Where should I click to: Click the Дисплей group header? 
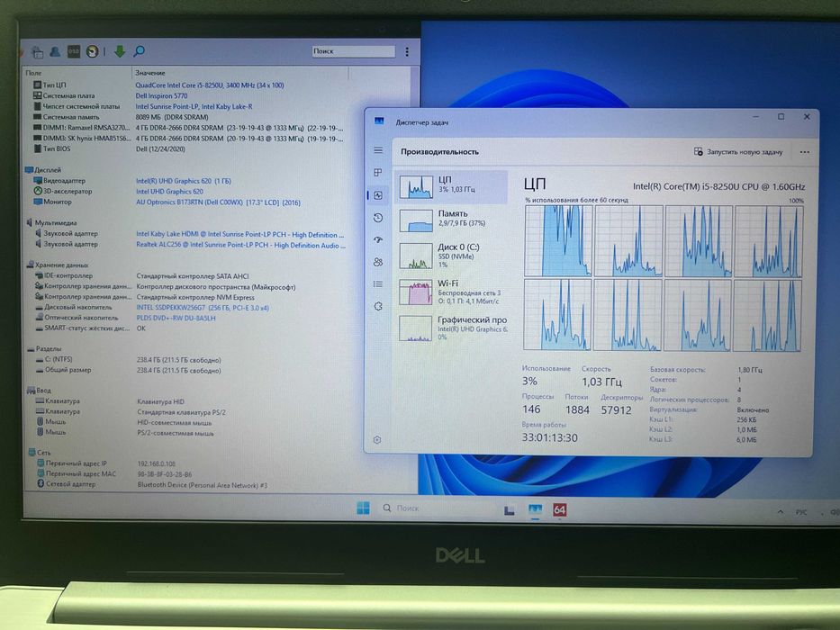click(43, 170)
